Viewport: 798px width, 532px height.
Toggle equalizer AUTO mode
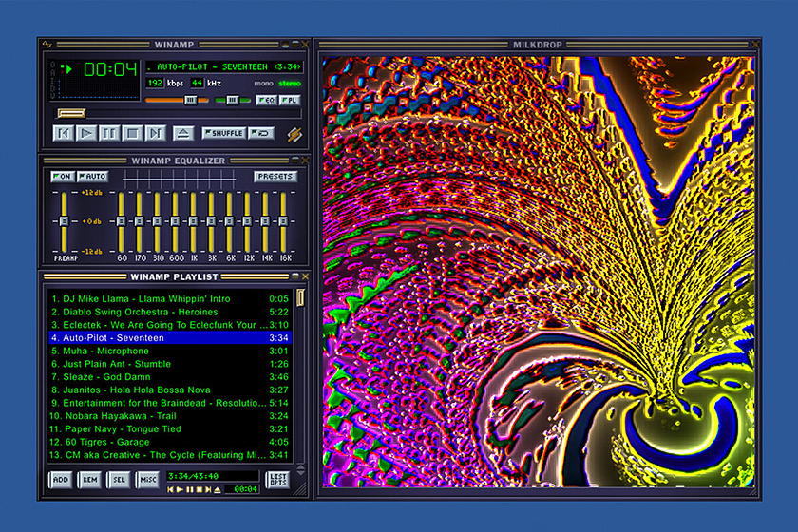(x=93, y=177)
